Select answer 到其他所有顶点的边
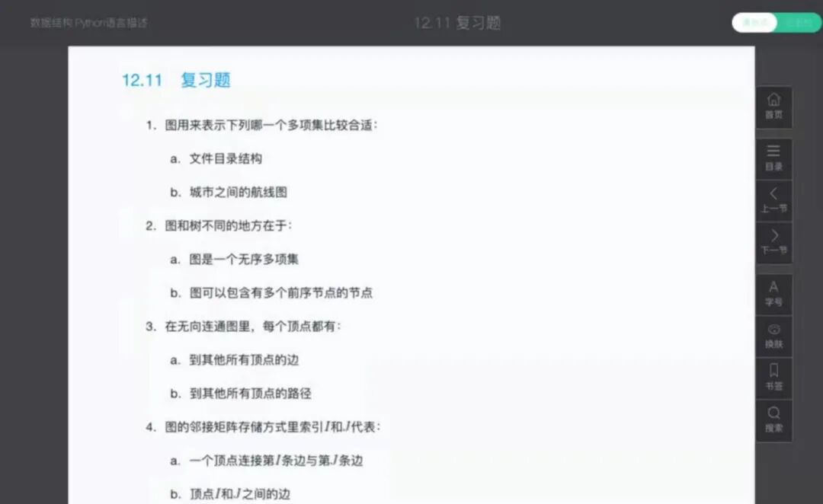The width and height of the screenshot is (823, 504). pos(234,360)
